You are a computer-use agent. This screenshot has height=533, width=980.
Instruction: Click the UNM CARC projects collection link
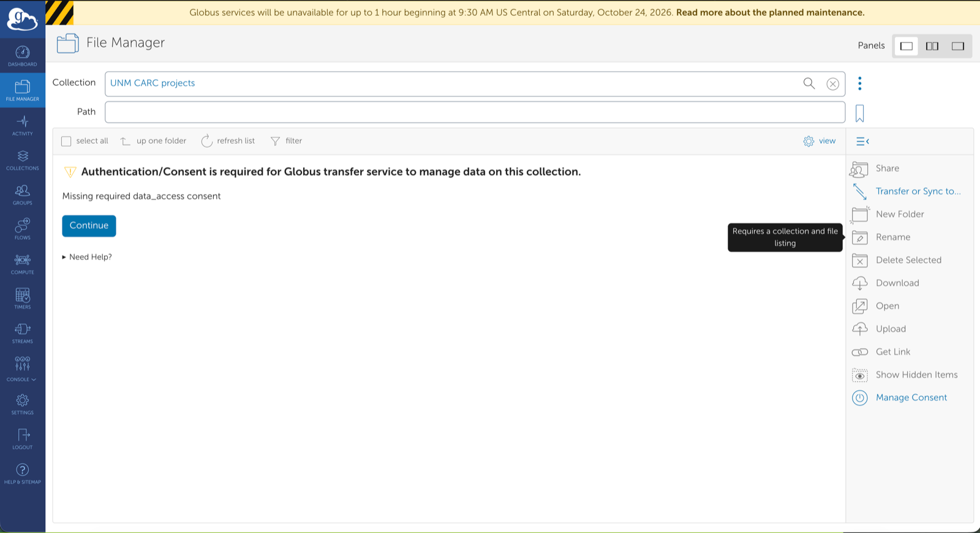[x=153, y=83]
